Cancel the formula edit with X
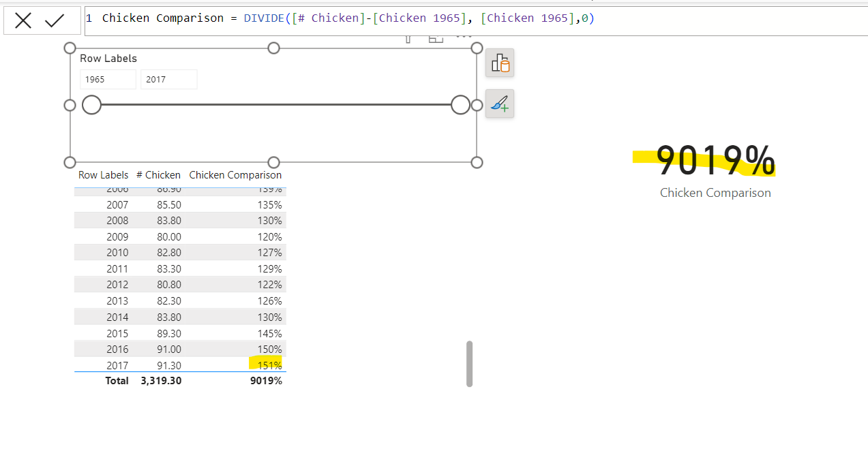This screenshot has width=868, height=466. 23,21
